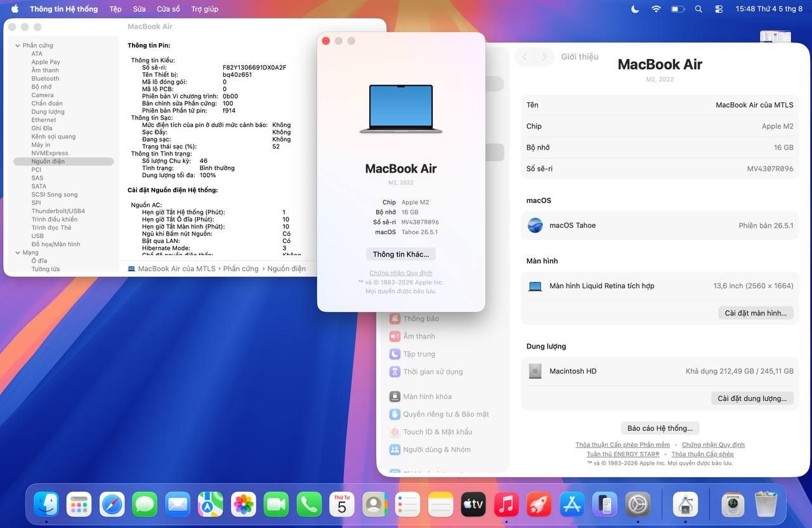Collapse the Mạng section in System Information sidebar
Image resolution: width=812 pixels, height=528 pixels.
[x=17, y=253]
